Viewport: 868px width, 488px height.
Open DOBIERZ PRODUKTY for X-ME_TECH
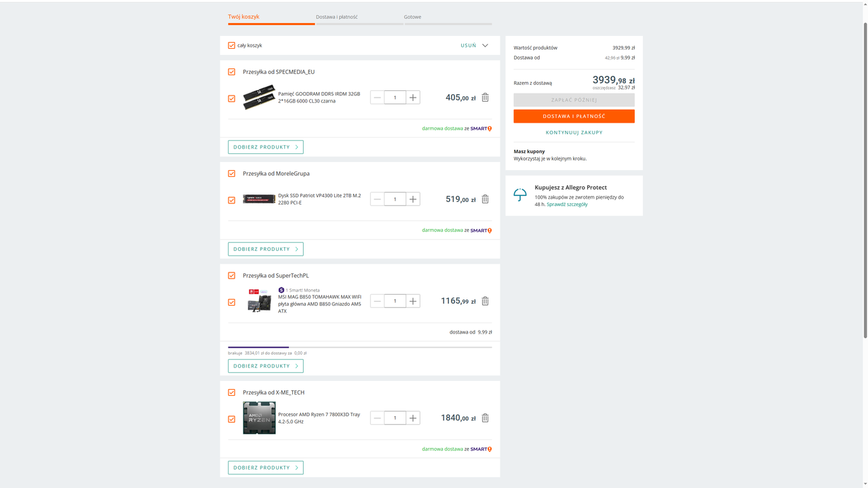click(266, 468)
